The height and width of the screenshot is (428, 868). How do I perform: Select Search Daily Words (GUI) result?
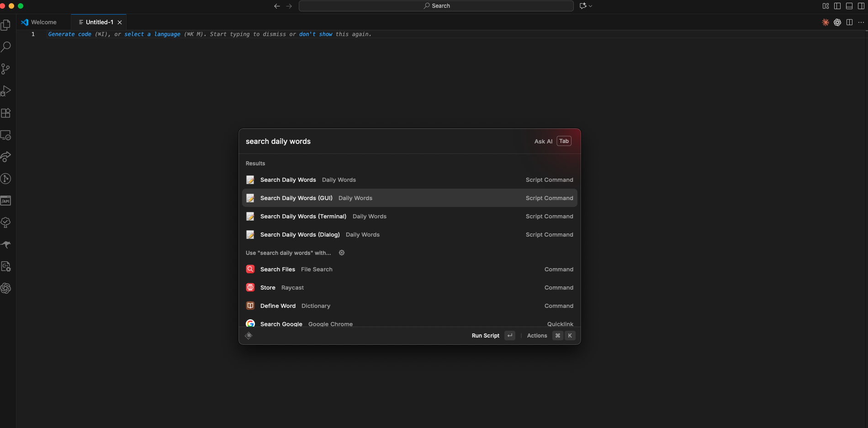pyautogui.click(x=410, y=198)
